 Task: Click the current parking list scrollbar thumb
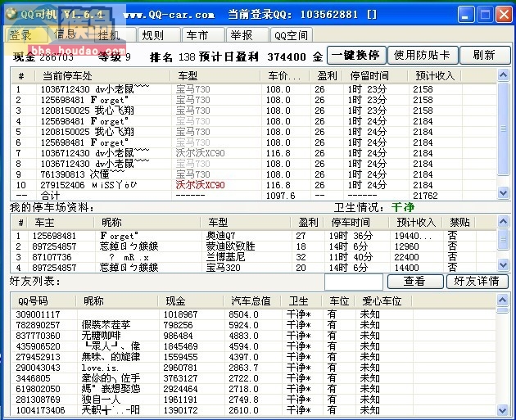pyautogui.click(x=503, y=129)
